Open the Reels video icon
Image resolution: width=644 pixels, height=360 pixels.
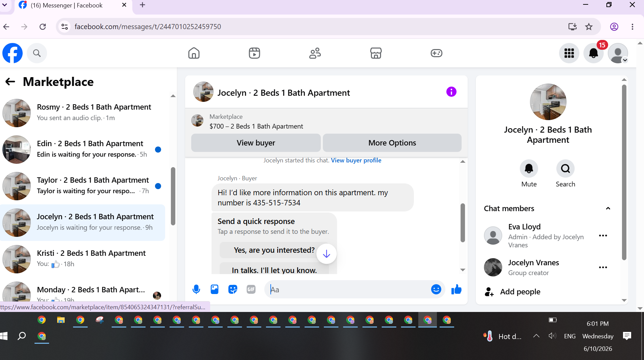254,53
